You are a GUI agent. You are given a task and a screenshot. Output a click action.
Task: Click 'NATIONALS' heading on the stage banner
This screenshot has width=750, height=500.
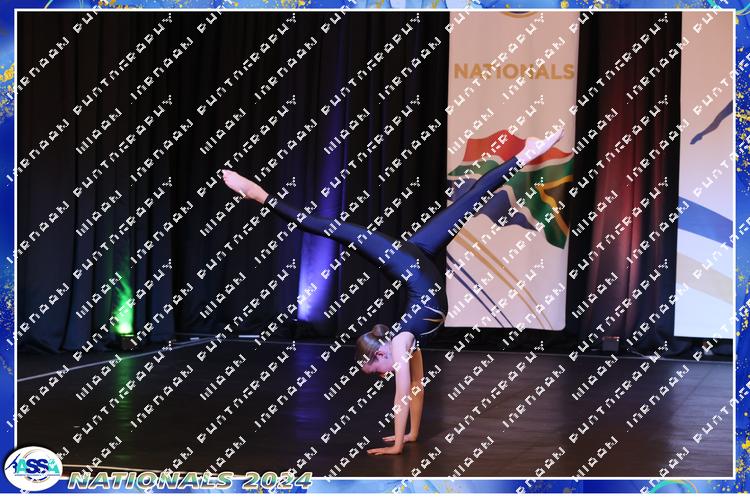[x=514, y=72]
